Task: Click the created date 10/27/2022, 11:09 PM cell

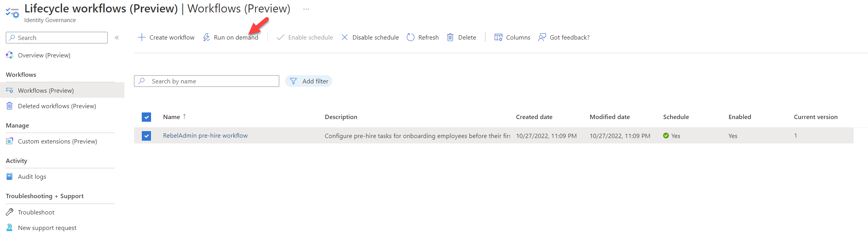Action: click(x=546, y=136)
